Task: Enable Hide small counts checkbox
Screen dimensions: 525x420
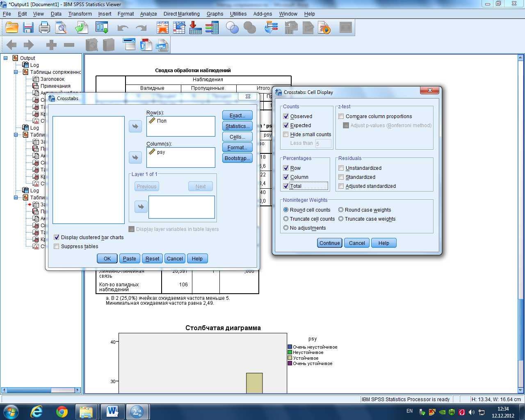Action: (286, 135)
